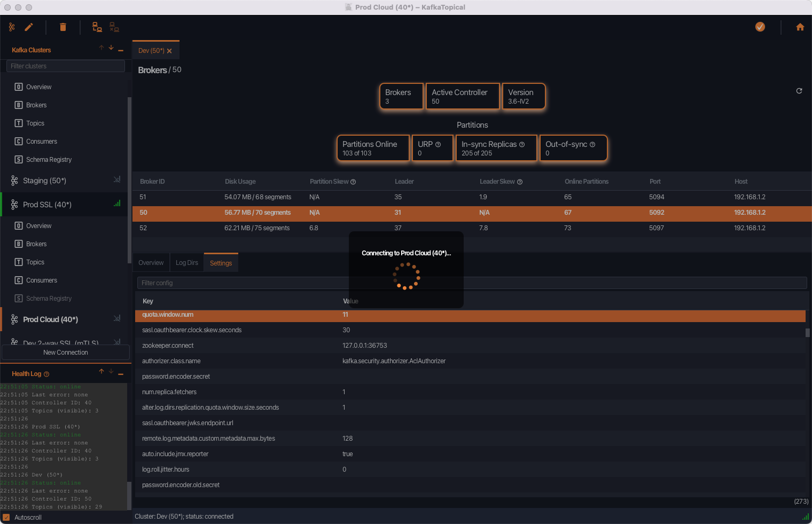Click up arrow in Kafka Clusters header
Image resolution: width=812 pixels, height=524 pixels.
tap(101, 48)
